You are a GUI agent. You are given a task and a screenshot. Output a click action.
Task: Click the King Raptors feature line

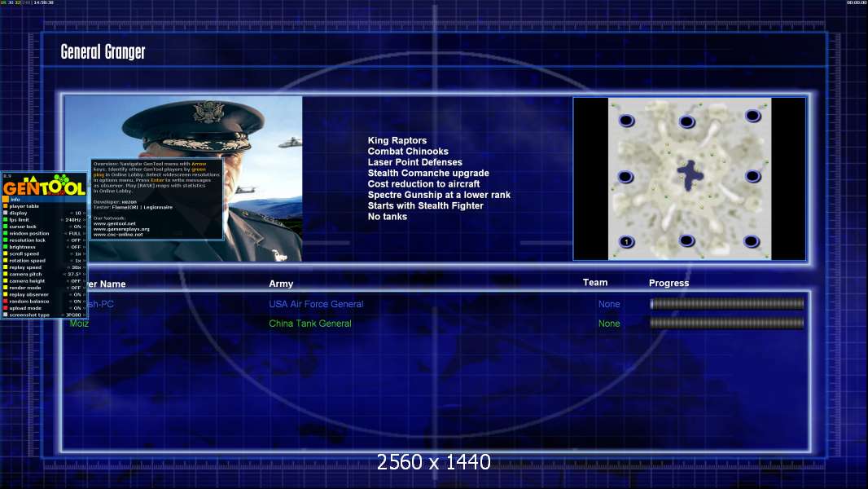[397, 141]
